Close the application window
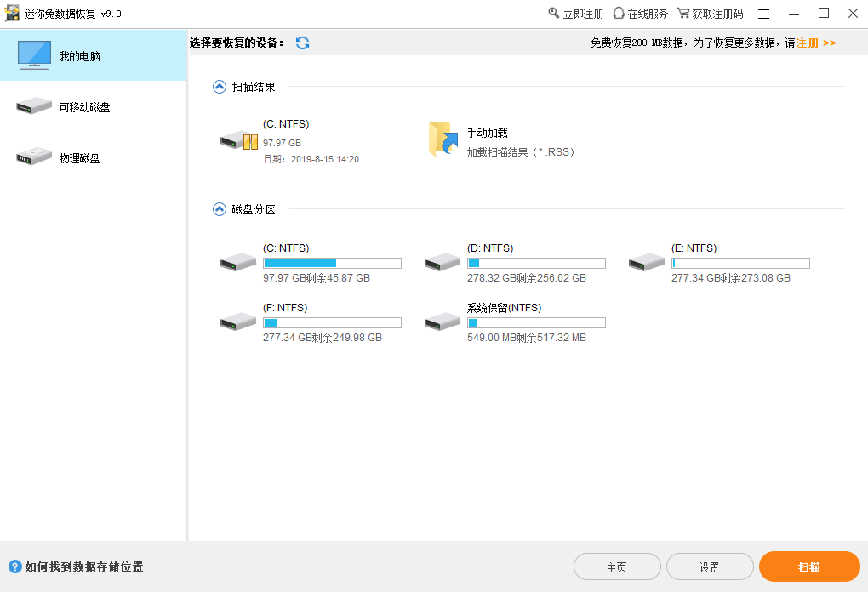The image size is (868, 592). pyautogui.click(x=853, y=13)
